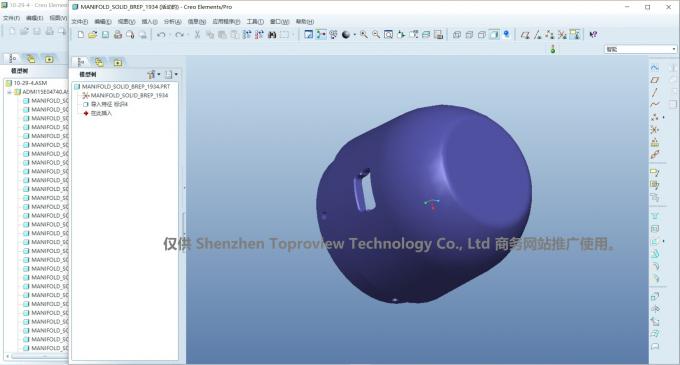This screenshot has width=680, height=365.
Task: Select the datum point tool in right toolbar
Action: (x=655, y=117)
